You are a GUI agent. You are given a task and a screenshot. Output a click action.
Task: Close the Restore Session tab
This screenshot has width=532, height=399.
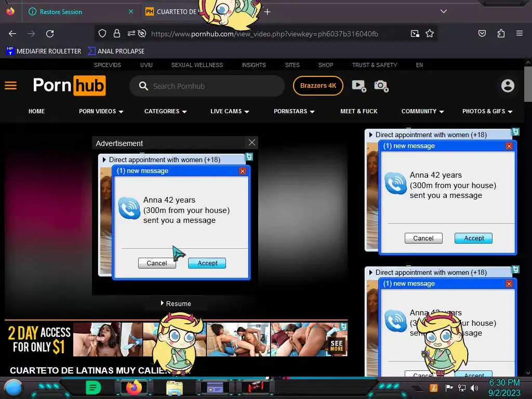point(131,11)
